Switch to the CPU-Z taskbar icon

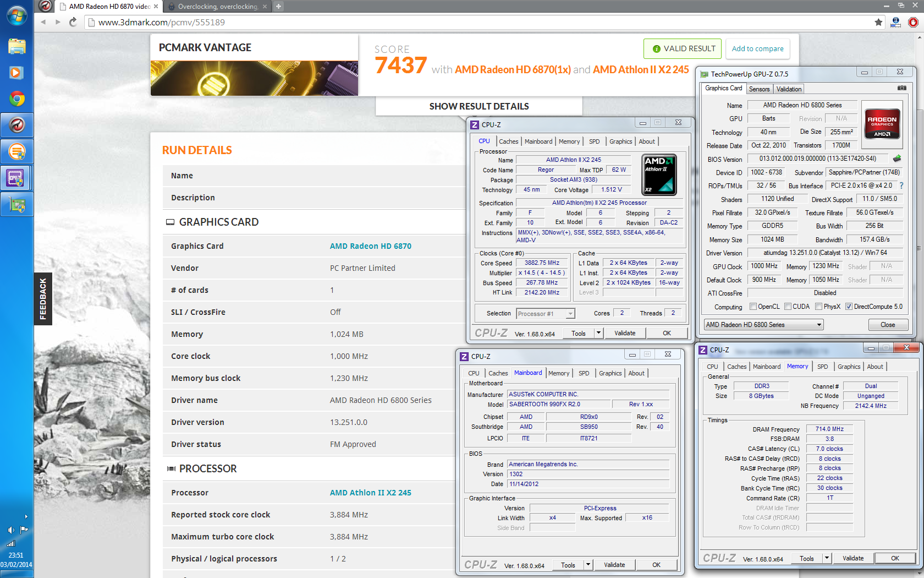pos(16,178)
